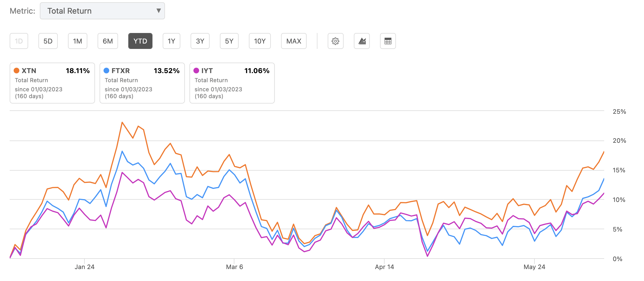Toggle the FTXR series card
The image size is (644, 281).
point(142,83)
